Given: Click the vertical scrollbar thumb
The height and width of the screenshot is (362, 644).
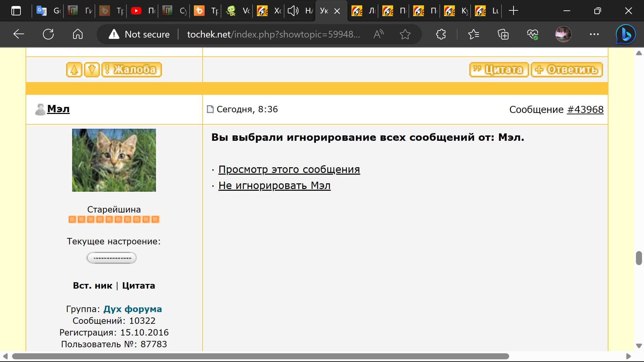Looking at the screenshot, I should point(639,258).
